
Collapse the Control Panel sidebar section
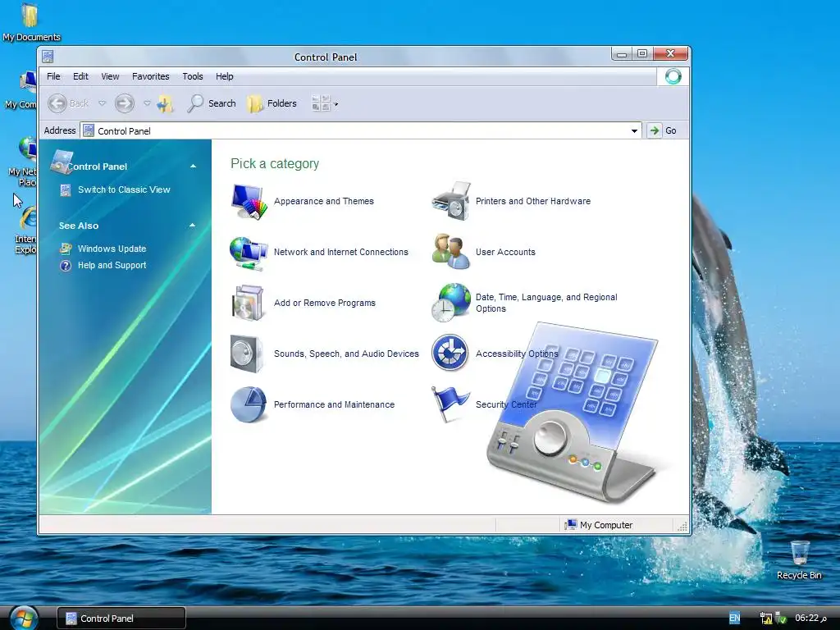pyautogui.click(x=194, y=166)
